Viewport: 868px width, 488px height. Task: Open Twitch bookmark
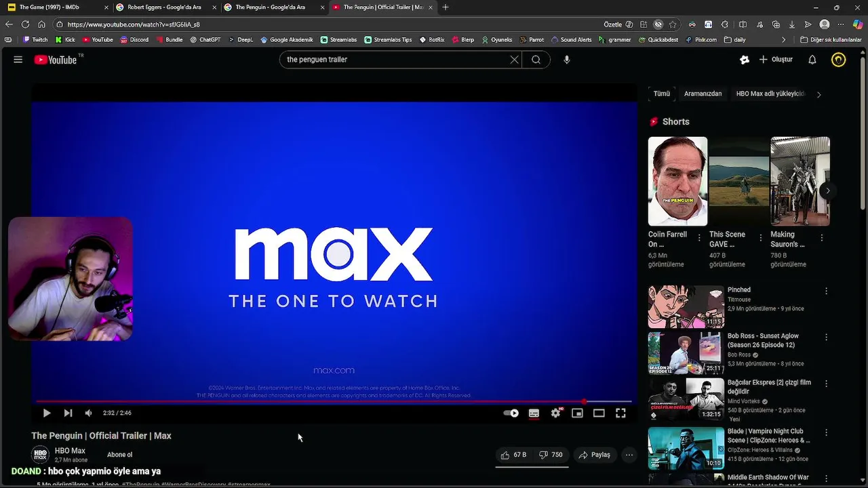point(35,40)
